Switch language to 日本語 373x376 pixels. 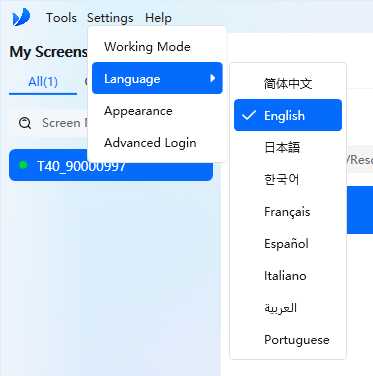pos(288,147)
